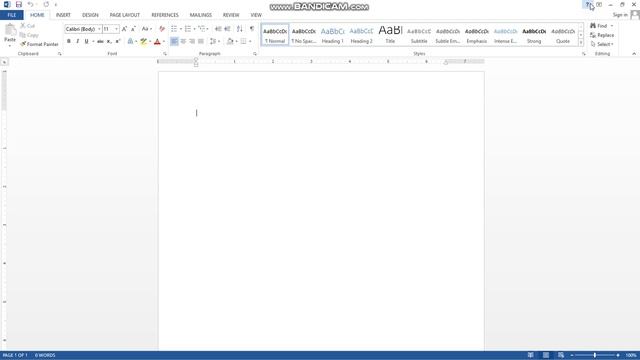Toggle Center alignment
The width and height of the screenshot is (640, 360).
pyautogui.click(x=183, y=41)
